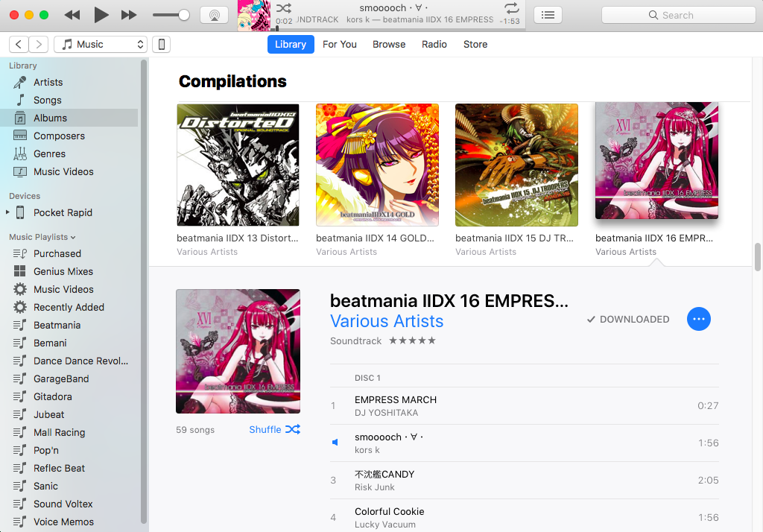Open the Jubeat playlist
763x532 pixels.
[69, 415]
